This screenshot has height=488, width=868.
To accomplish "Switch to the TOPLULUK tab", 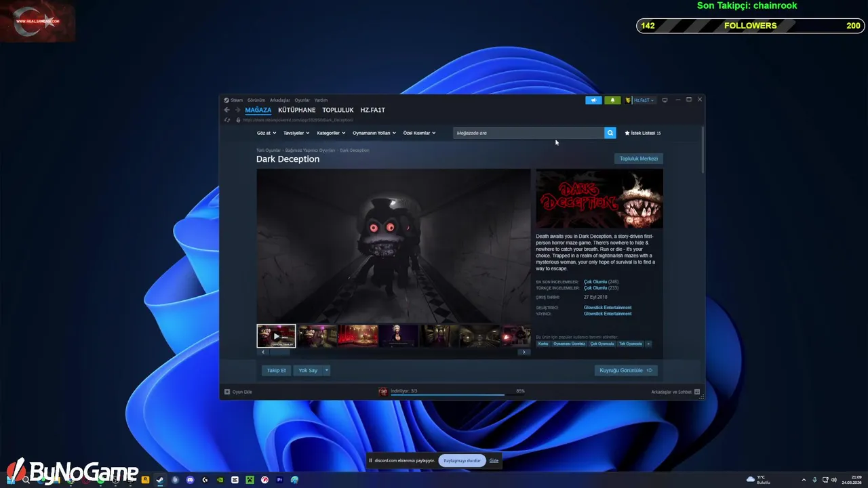I will coord(338,110).
